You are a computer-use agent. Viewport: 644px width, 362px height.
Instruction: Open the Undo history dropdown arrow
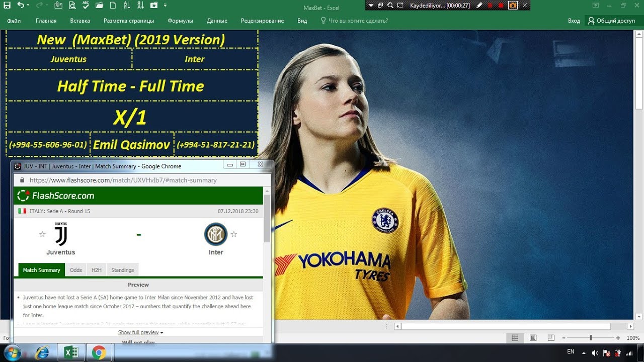click(x=28, y=5)
